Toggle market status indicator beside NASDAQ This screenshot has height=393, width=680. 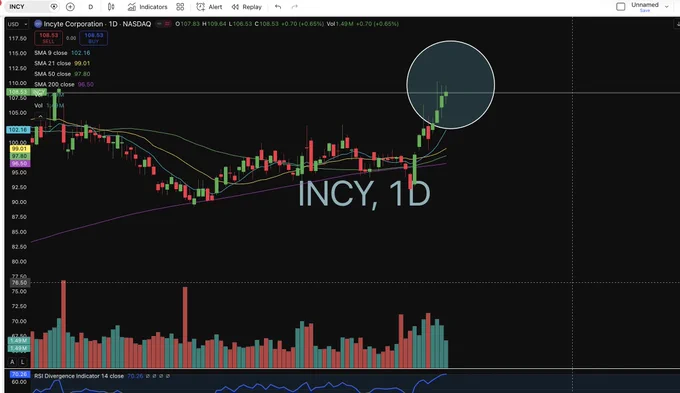point(159,24)
